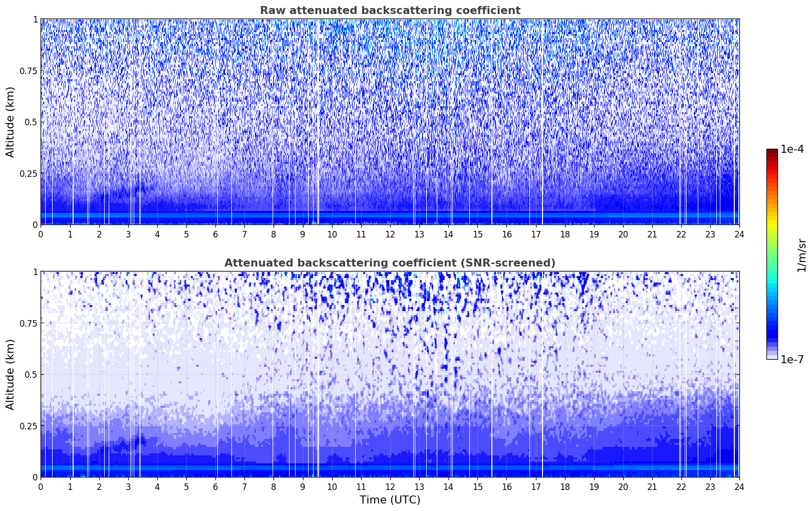The height and width of the screenshot is (511, 812).
Task: Click the '1e-4' colorbar maximum label
Action: coord(792,149)
